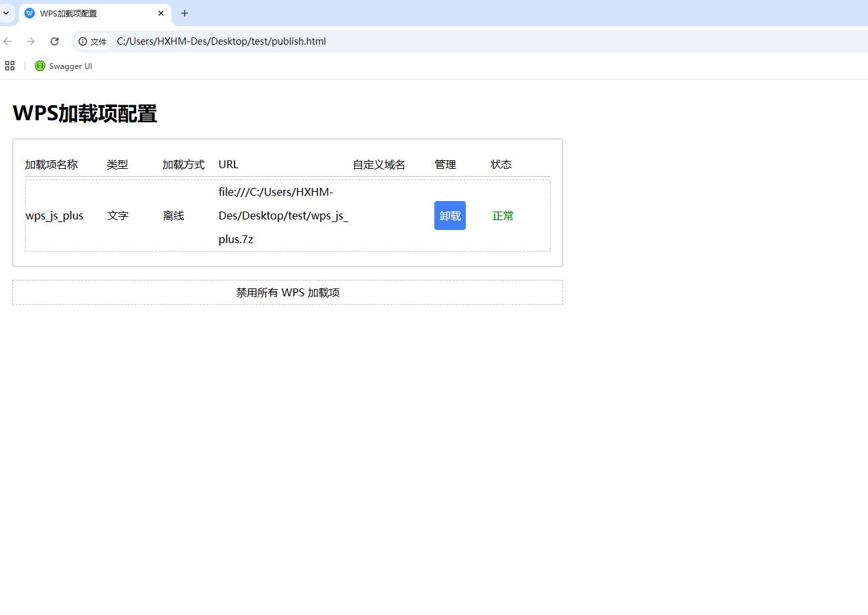Viewport: 868px width, 615px height.
Task: Click the 管理 column header
Action: click(x=445, y=164)
